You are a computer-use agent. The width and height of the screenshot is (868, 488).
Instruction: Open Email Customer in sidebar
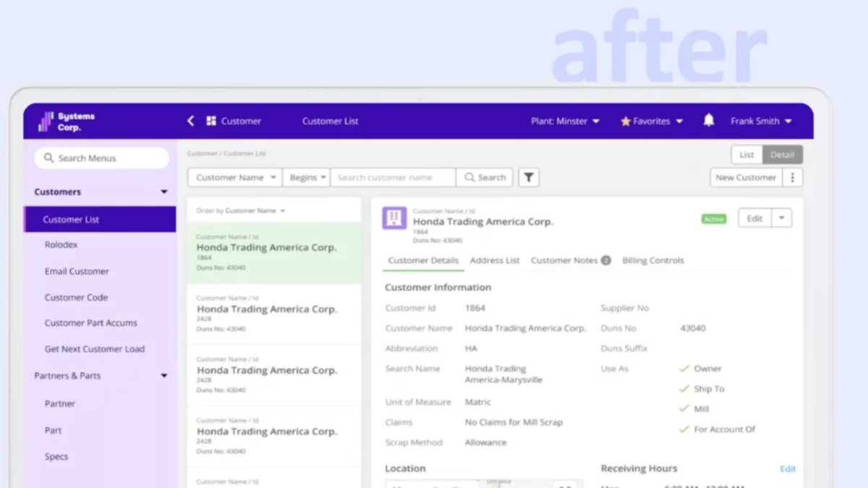point(77,271)
